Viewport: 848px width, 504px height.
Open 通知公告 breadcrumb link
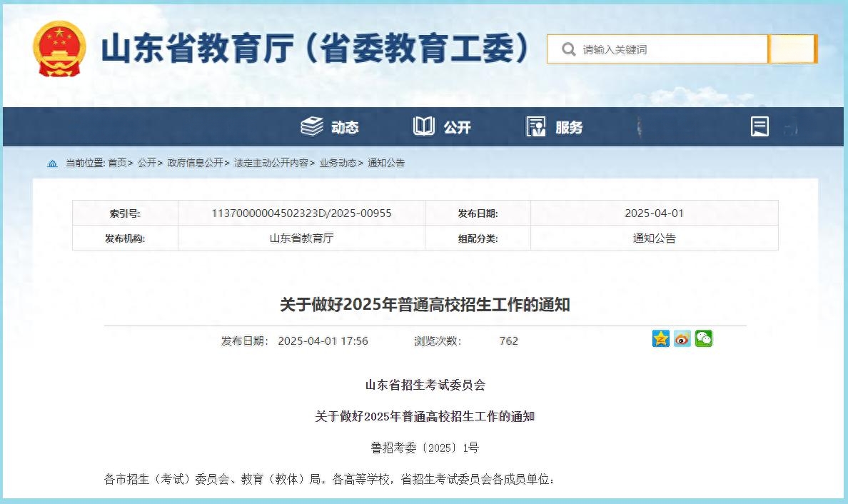tap(386, 163)
